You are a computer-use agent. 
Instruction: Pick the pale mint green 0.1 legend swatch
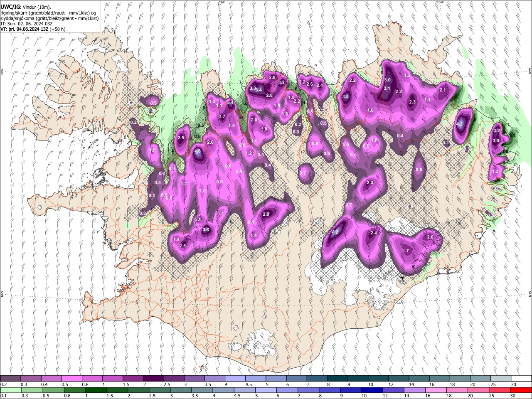pos(10,390)
